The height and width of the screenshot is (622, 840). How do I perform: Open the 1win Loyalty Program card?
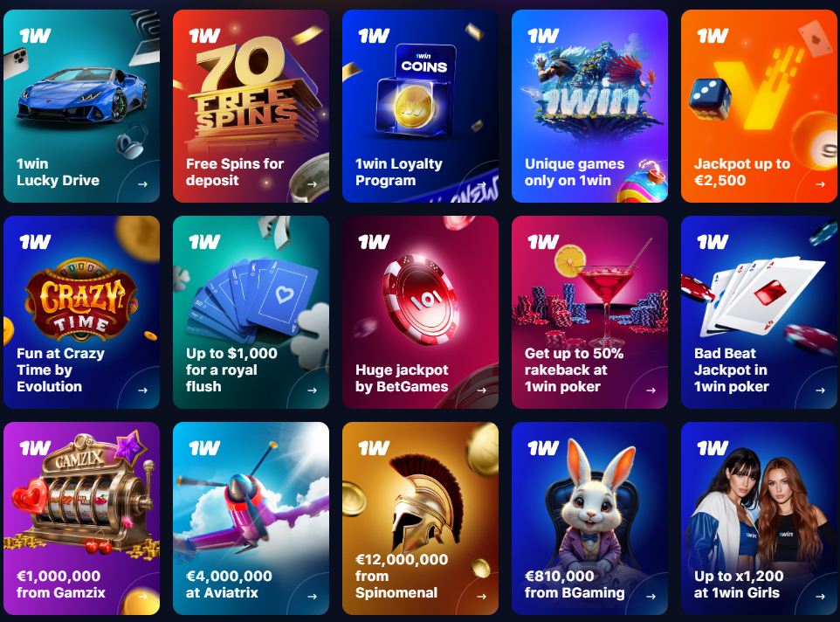pyautogui.click(x=420, y=106)
